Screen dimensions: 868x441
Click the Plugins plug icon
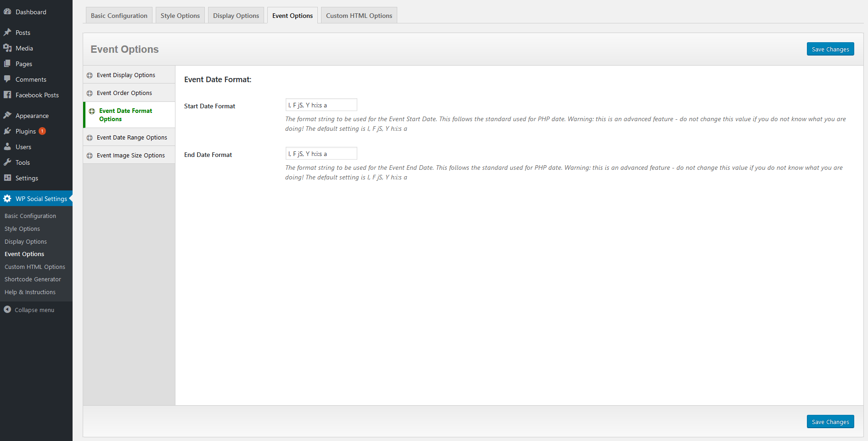(x=7, y=131)
